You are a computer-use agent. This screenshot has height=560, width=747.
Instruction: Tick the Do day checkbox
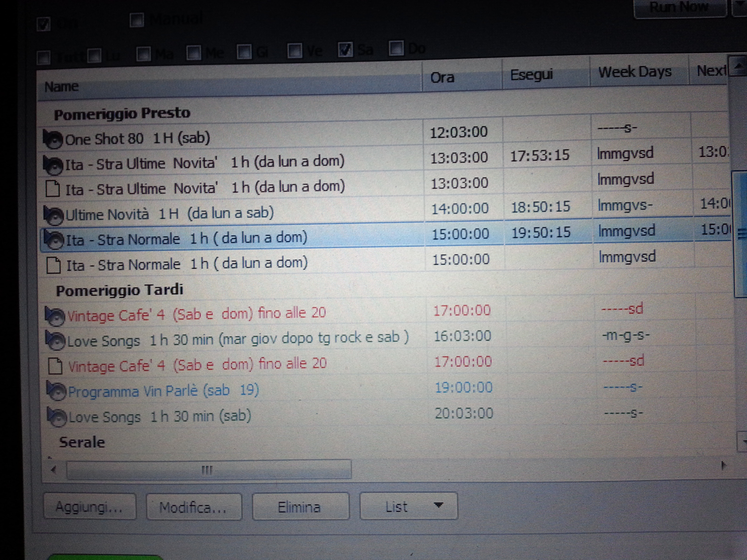pos(396,48)
